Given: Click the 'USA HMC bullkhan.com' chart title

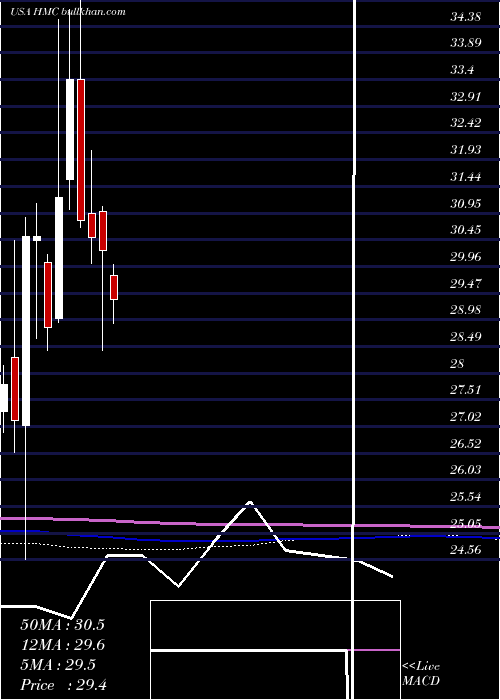Looking at the screenshot, I should (68, 12).
